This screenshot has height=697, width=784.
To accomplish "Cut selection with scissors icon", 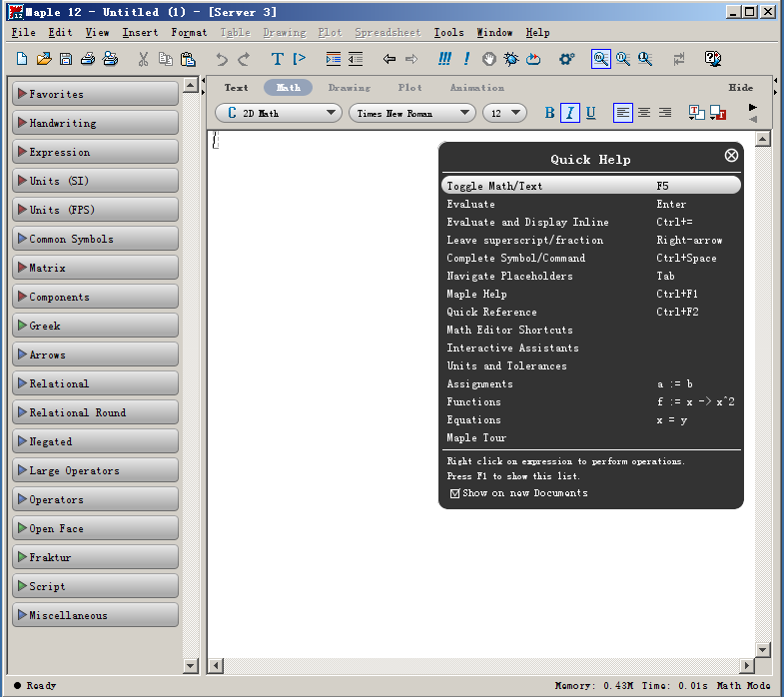I will pyautogui.click(x=144, y=59).
